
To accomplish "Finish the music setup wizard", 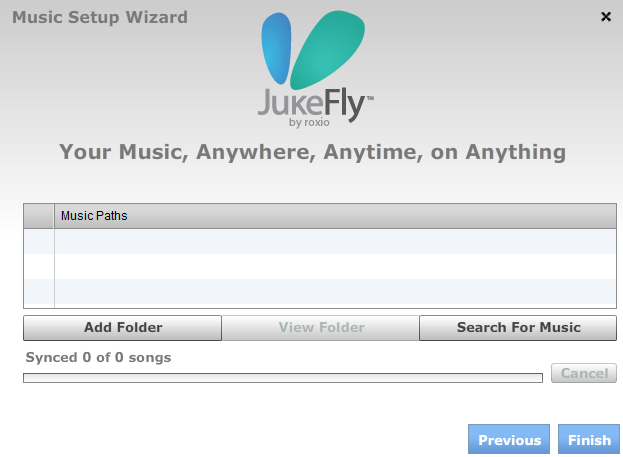I will pyautogui.click(x=589, y=439).
